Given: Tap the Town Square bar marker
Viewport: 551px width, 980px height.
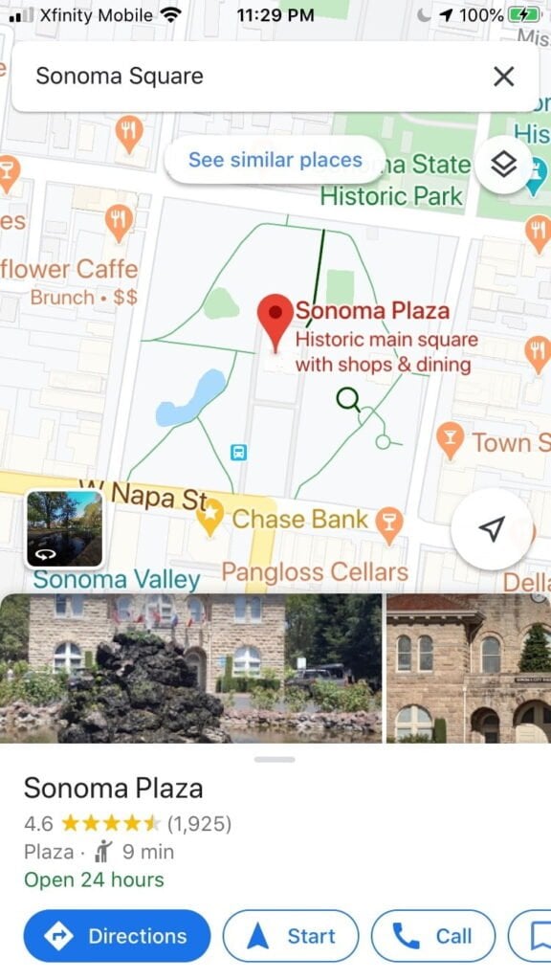Looking at the screenshot, I should 450,440.
